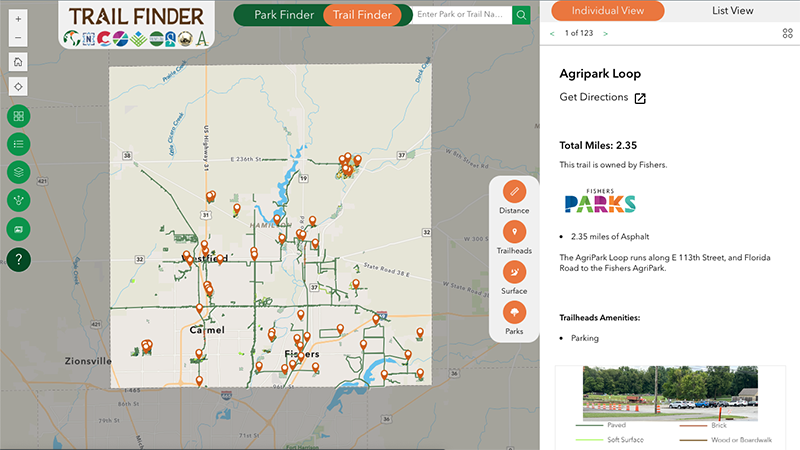Switch to Park Finder tab
This screenshot has height=450, width=800.
pyautogui.click(x=284, y=15)
